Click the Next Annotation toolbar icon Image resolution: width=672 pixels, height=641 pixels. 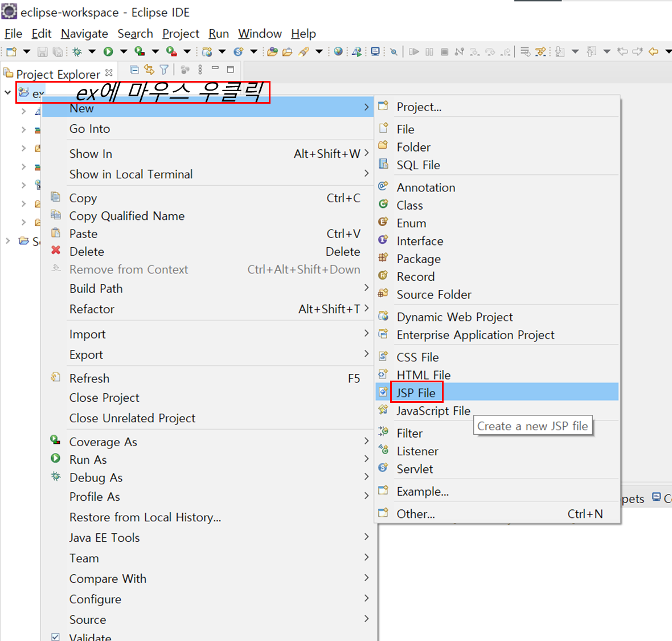tap(560, 52)
